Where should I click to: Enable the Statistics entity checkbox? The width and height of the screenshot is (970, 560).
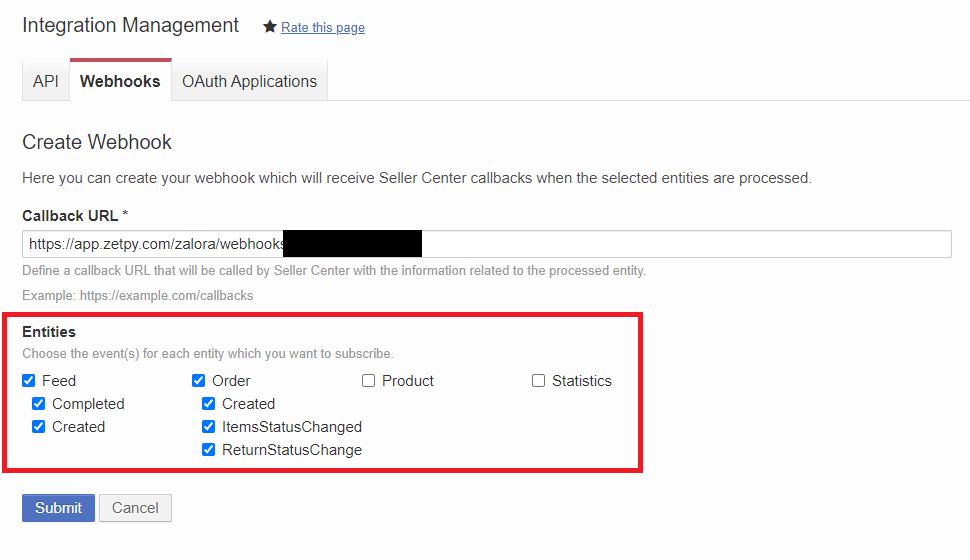(539, 381)
